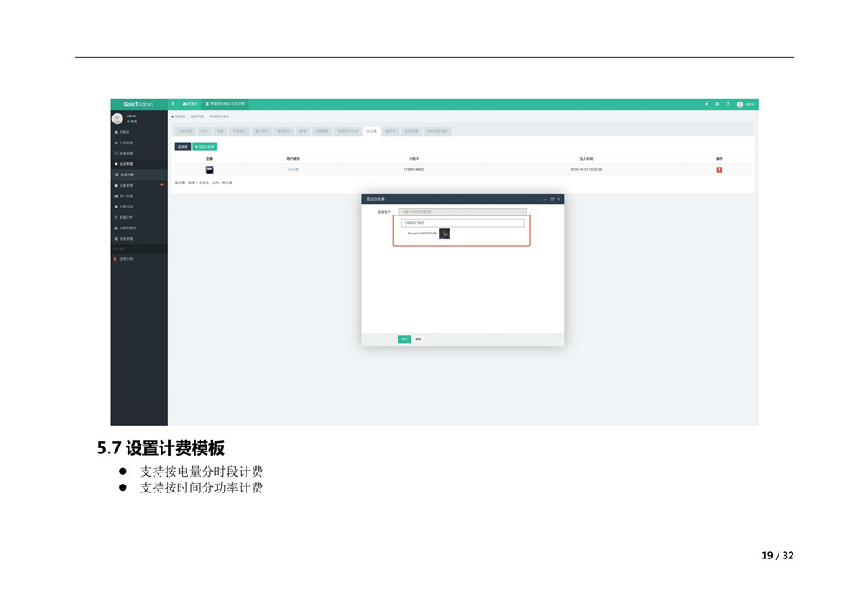Switch to the whitelist tab
Screen dimensions: 868x614
(372, 131)
